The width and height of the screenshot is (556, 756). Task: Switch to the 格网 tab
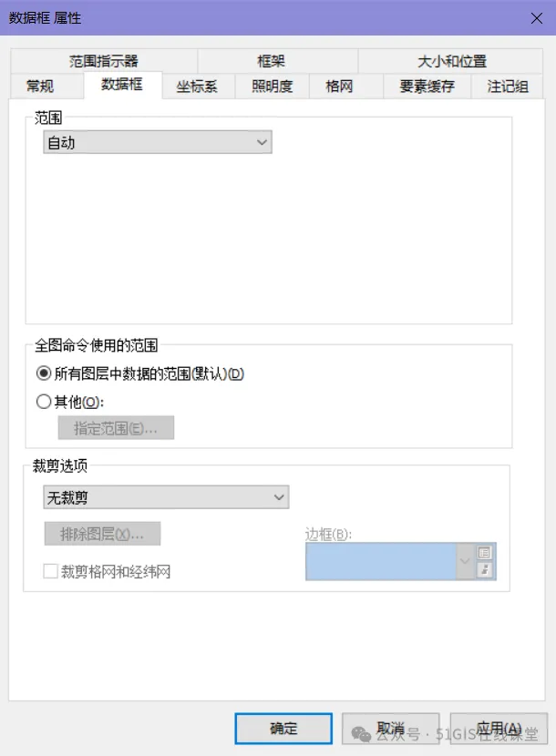(339, 87)
